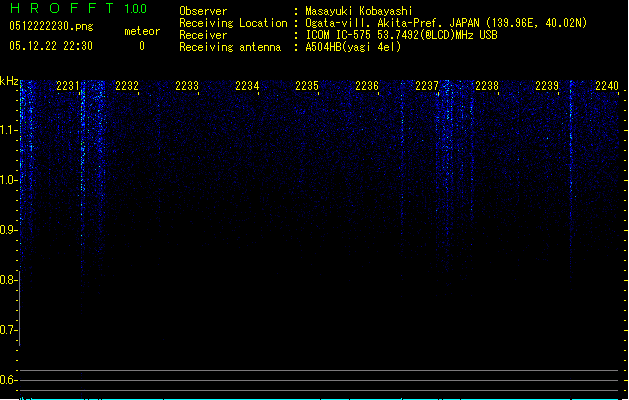
Task: Click the 0.9 frequency axis label
Action: pos(8,230)
